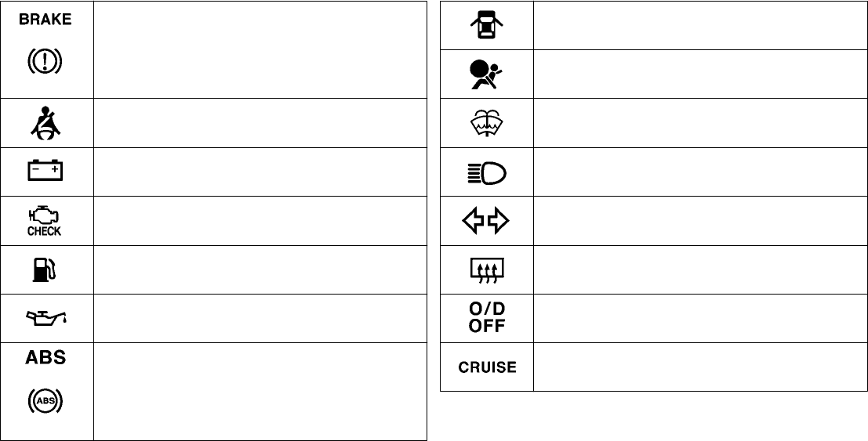Click the O/D OFF indicator label

pyautogui.click(x=487, y=317)
